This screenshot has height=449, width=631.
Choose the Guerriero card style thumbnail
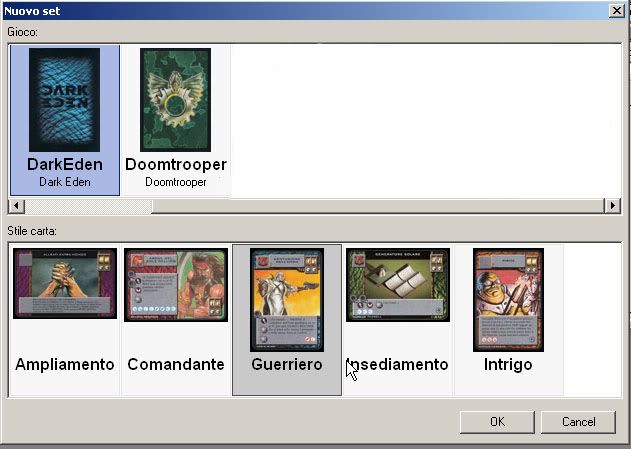pos(287,300)
